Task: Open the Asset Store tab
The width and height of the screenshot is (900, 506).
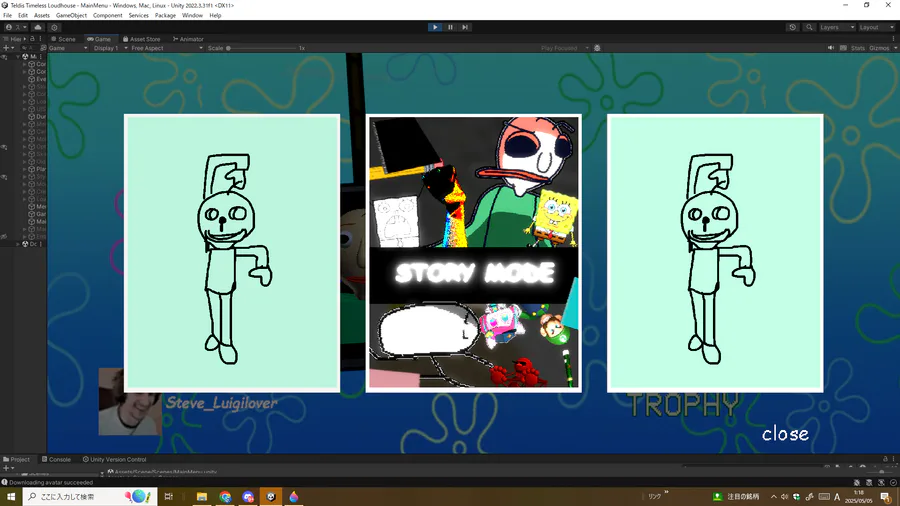Action: pyautogui.click(x=141, y=39)
